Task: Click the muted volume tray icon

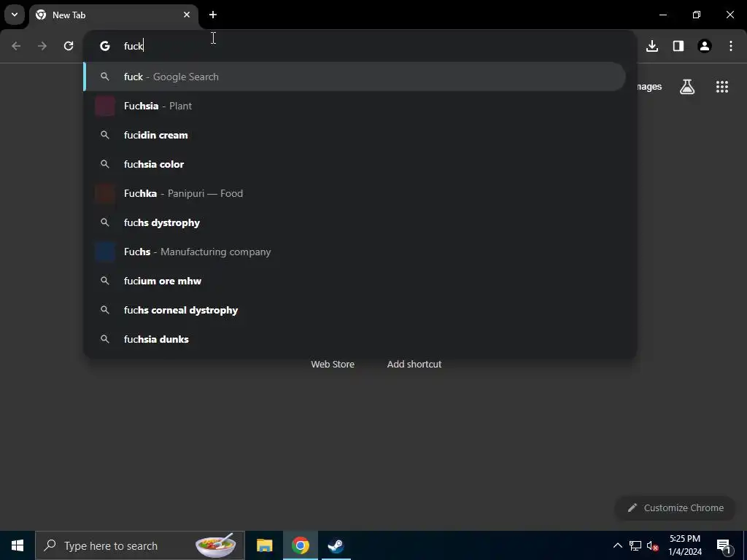Action: click(653, 545)
